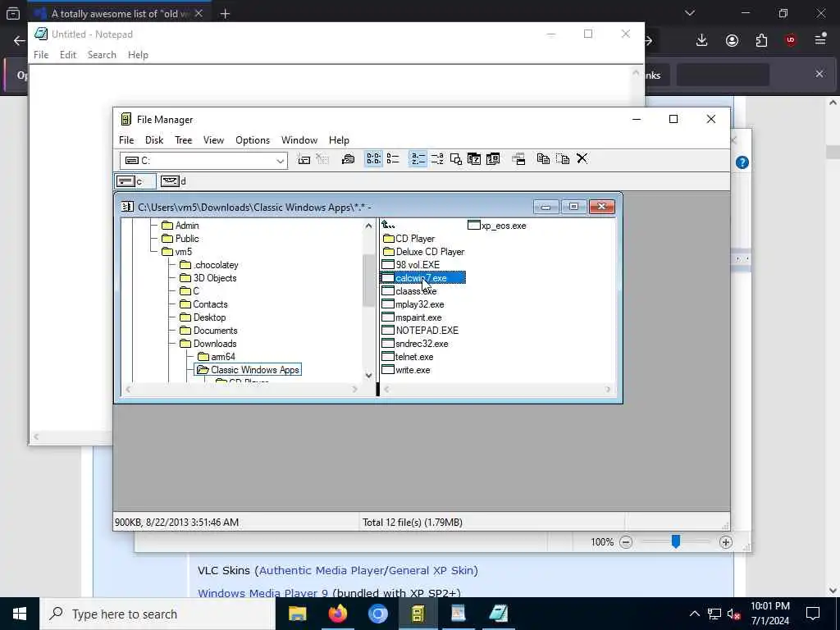840x630 pixels.
Task: Select the claass.exe file
Action: 409,291
